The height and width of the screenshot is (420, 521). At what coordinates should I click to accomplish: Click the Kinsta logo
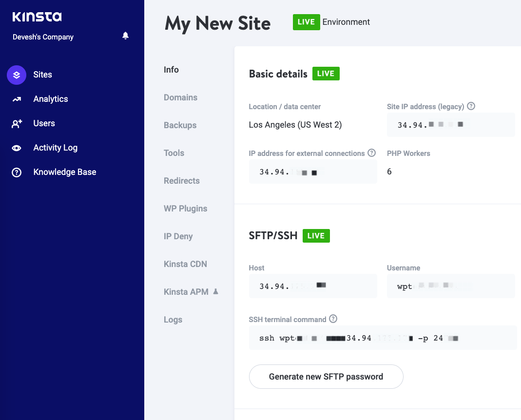click(37, 17)
